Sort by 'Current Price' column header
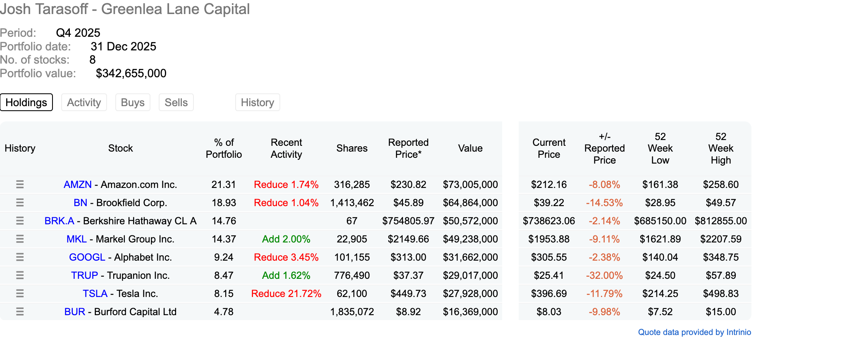The height and width of the screenshot is (342, 868). 549,148
